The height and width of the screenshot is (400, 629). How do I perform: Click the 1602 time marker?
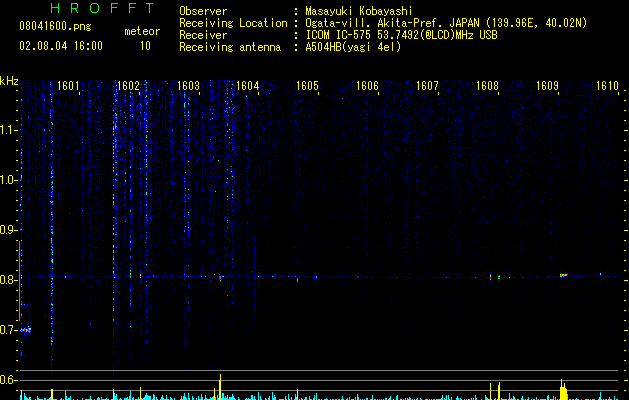pos(128,85)
